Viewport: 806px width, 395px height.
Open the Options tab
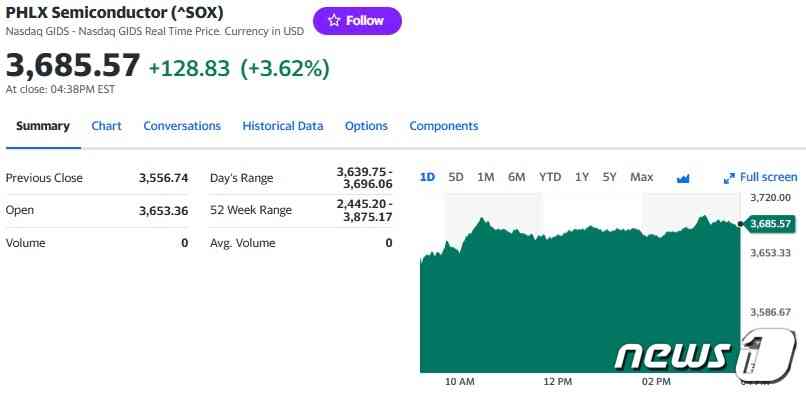[x=366, y=126]
